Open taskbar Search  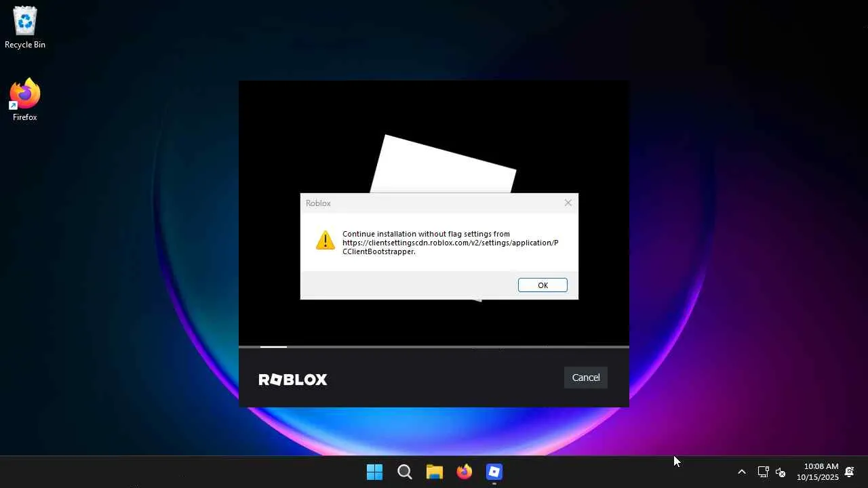pos(405,472)
